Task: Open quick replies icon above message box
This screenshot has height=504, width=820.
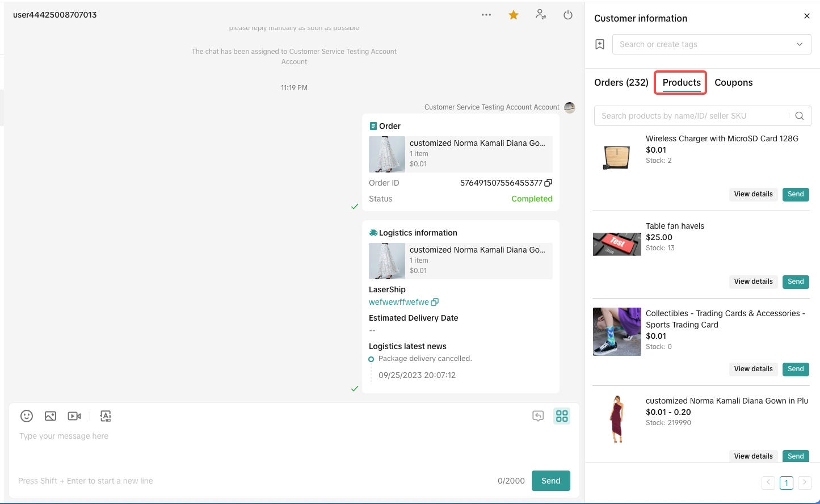Action: click(538, 416)
